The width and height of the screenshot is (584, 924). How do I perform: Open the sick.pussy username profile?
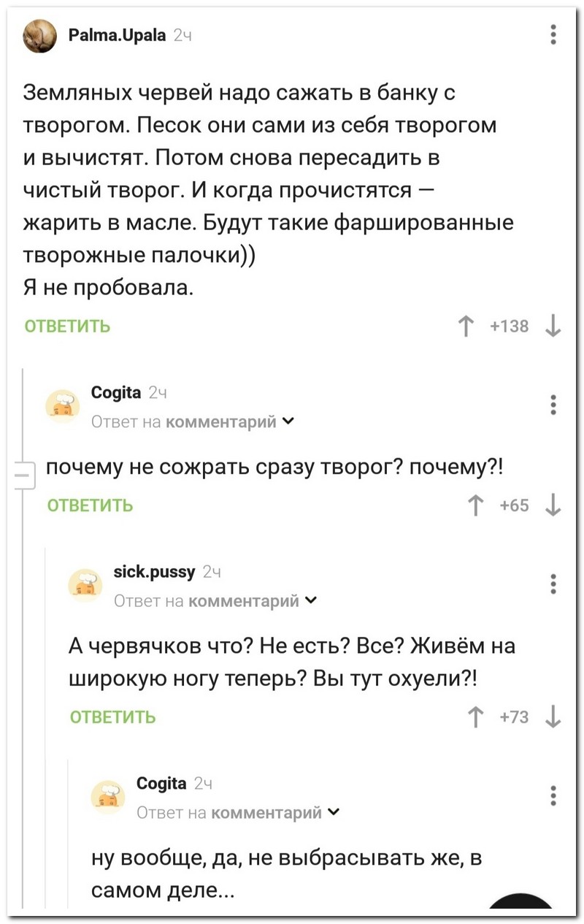click(155, 573)
